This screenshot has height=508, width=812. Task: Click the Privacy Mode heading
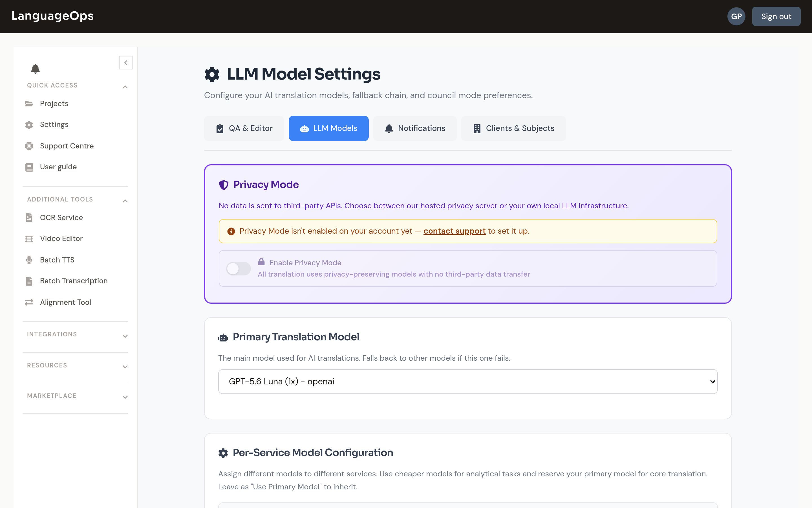pos(266,185)
